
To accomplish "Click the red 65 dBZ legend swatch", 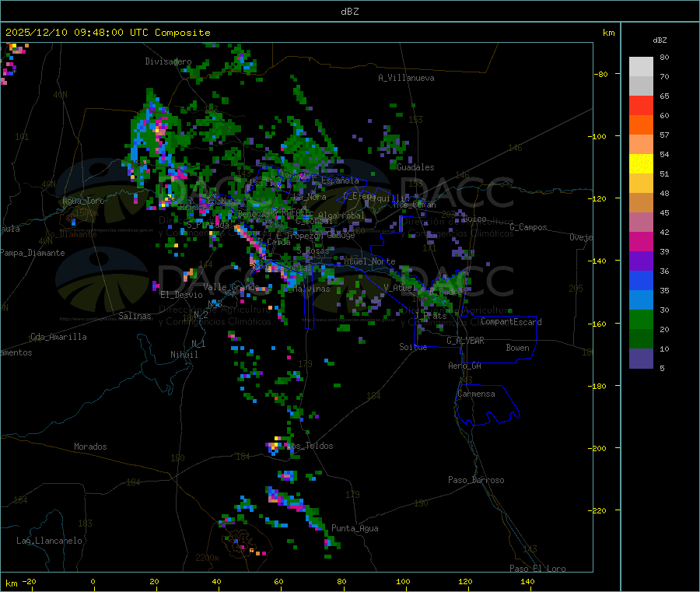I will click(641, 105).
